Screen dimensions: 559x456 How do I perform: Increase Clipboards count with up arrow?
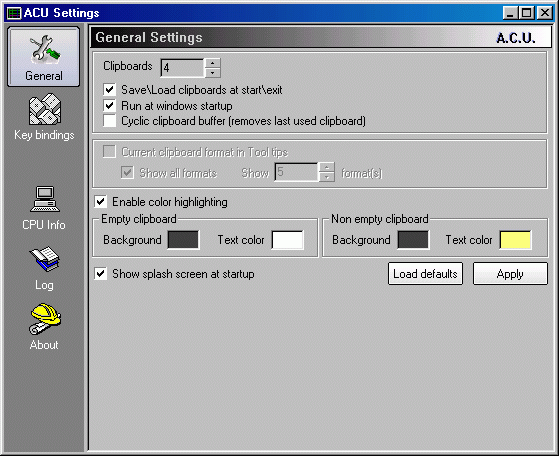coord(212,63)
